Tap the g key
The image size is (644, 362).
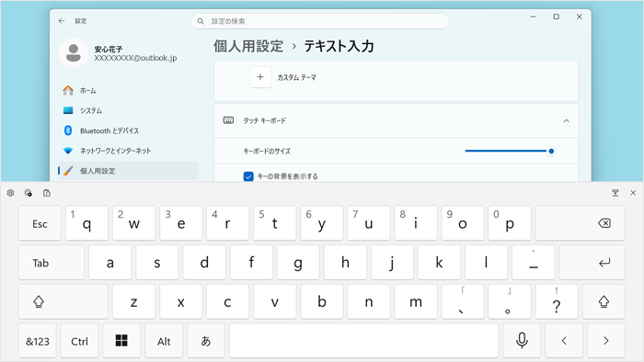pos(298,263)
